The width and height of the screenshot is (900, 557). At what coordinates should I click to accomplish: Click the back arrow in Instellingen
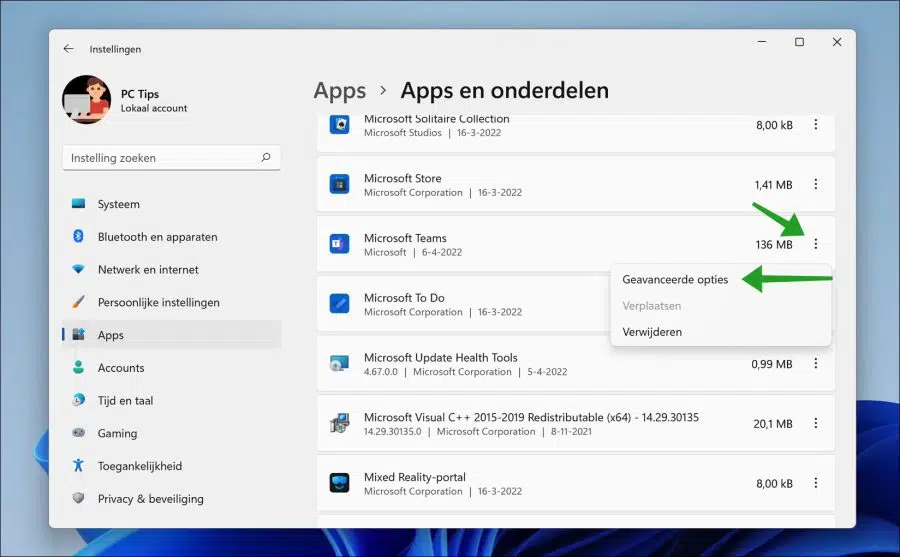tap(68, 49)
